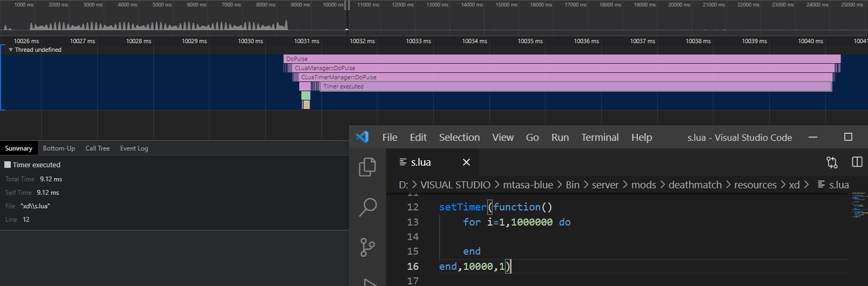Click the VS Code logo icon
868x286 pixels.
click(362, 137)
